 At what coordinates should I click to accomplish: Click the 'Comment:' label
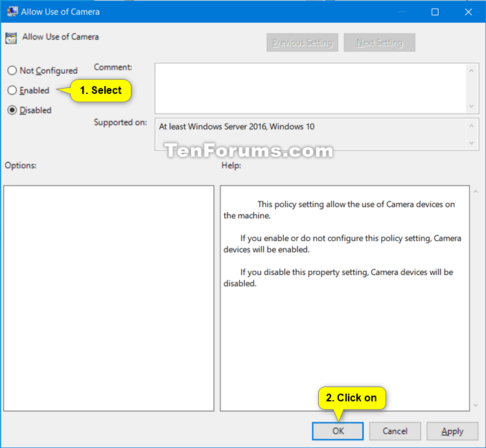(x=113, y=67)
